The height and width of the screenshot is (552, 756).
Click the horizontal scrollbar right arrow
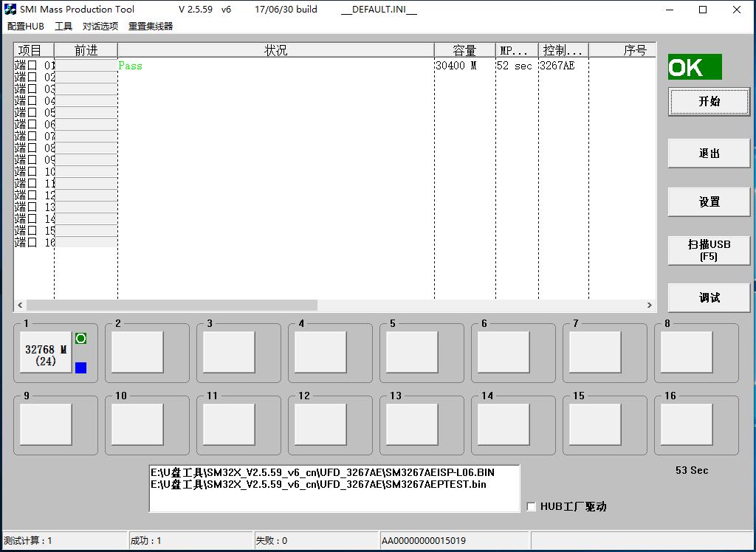649,305
